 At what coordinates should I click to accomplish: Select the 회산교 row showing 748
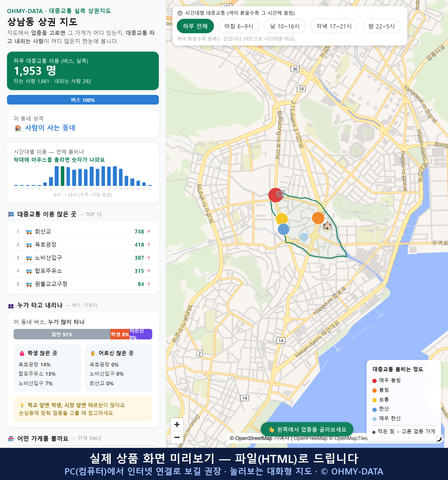(x=83, y=232)
